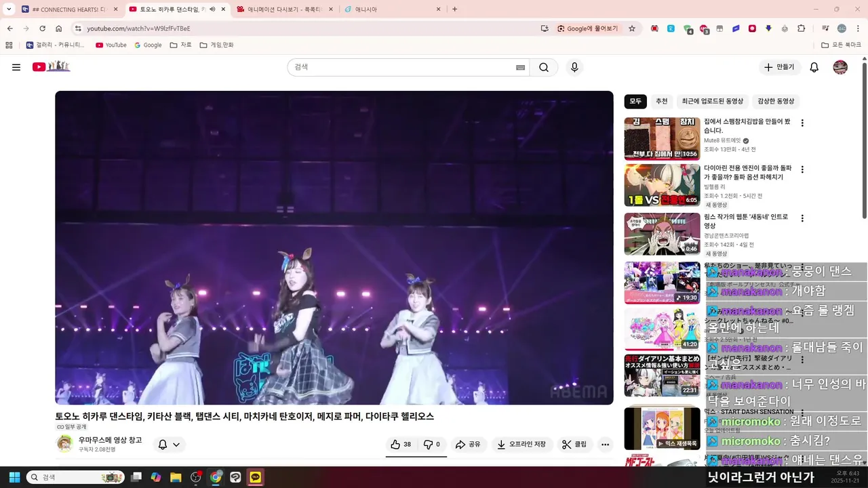Click Google에 물어보기 lens button

[587, 28]
